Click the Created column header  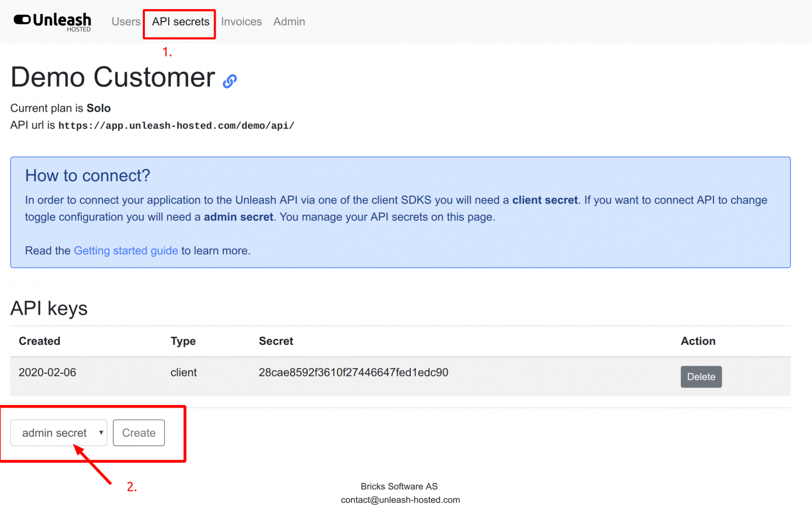39,341
